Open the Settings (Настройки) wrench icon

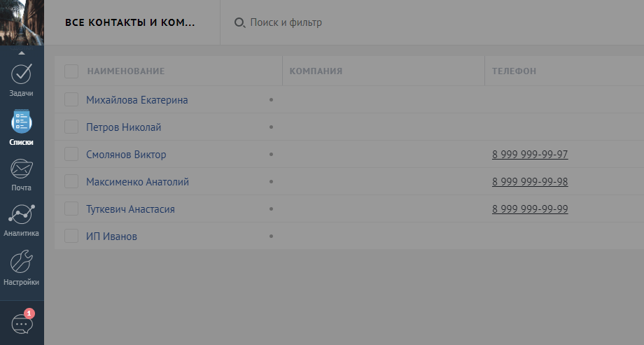(22, 262)
